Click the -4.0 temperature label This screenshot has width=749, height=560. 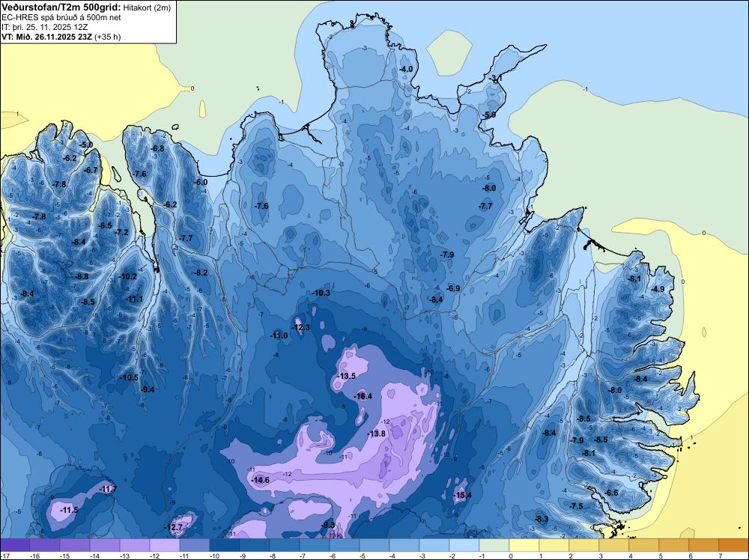pos(406,69)
